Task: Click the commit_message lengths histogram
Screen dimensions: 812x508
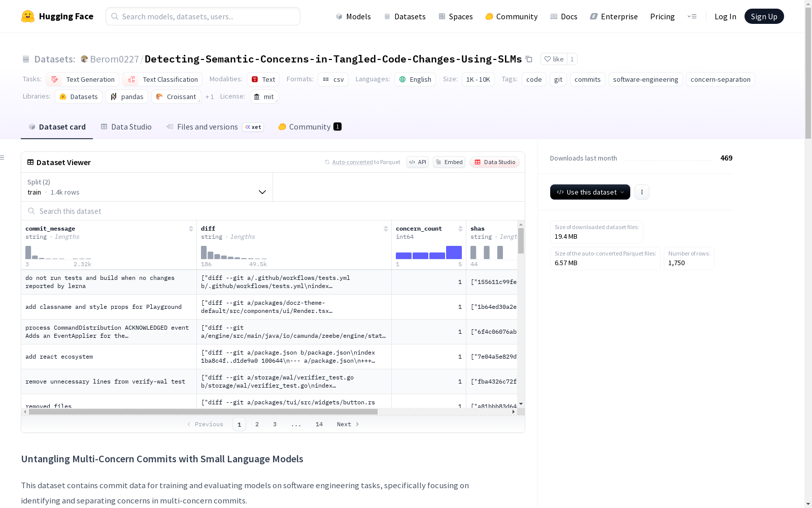Action: (58, 252)
